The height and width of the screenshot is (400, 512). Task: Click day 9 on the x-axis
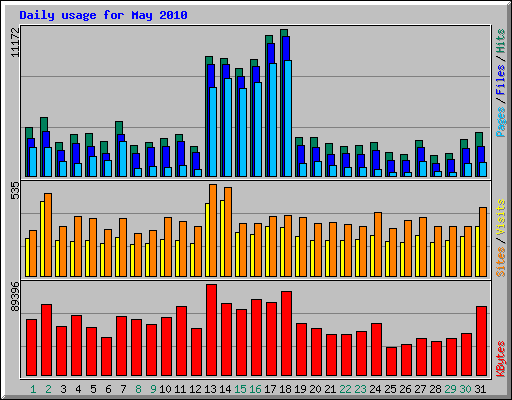click(153, 389)
